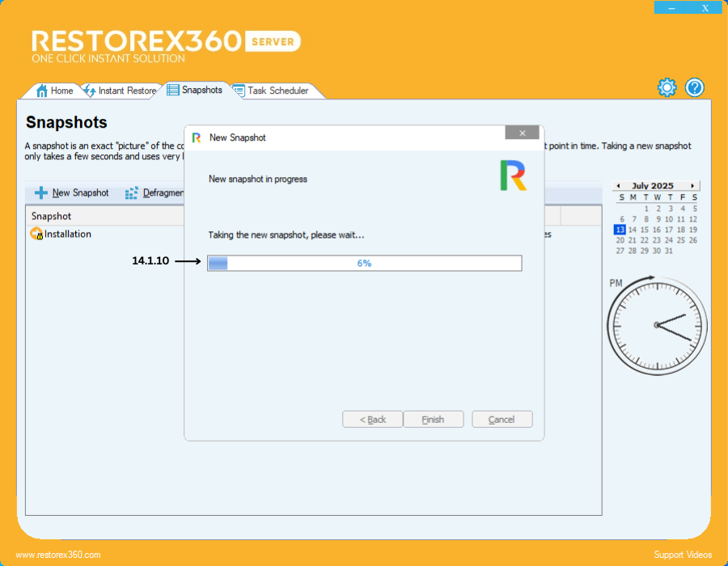Viewport: 728px width, 566px height.
Task: Switch to the Home tab
Action: (54, 91)
